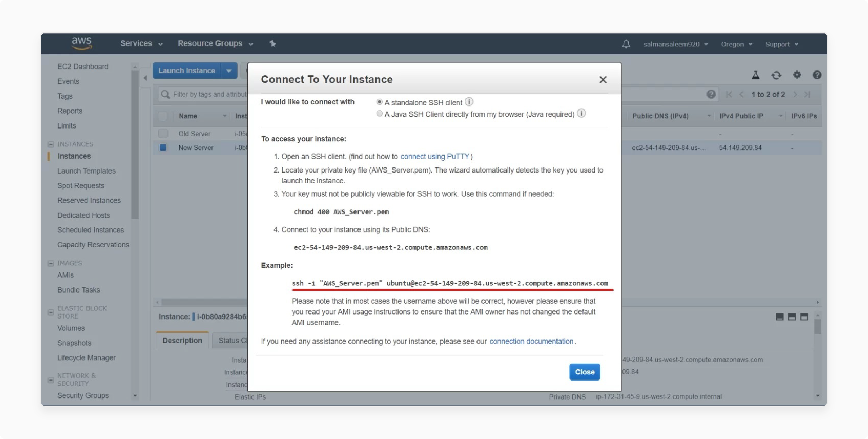
Task: Open the Services dropdown menu
Action: [x=141, y=43]
